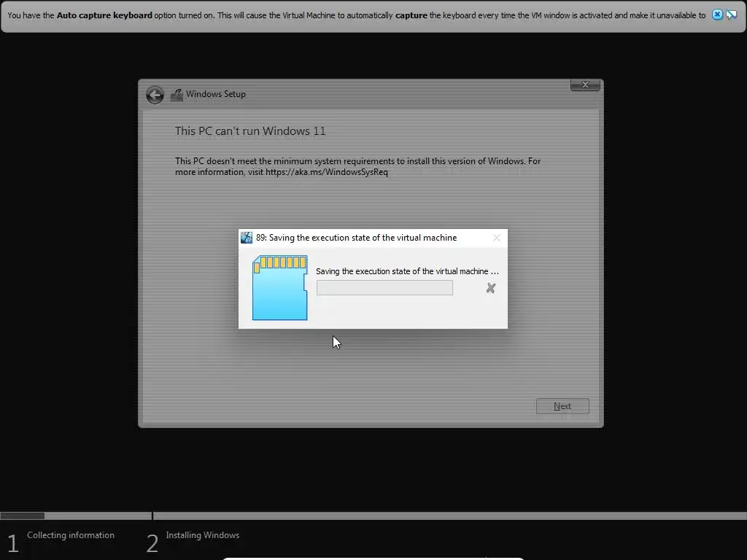Close the saving execution state dialog
Image resolution: width=747 pixels, height=560 pixels.
496,238
